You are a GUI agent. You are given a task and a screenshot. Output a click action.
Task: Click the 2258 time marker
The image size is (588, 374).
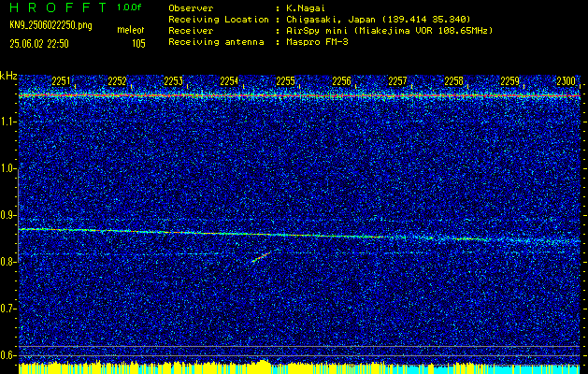[x=453, y=81]
